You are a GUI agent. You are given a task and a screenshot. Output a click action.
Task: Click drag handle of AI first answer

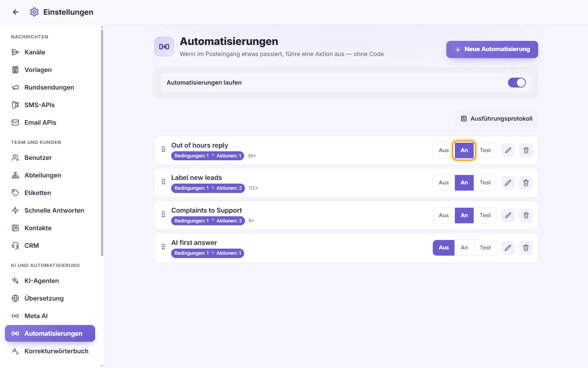click(x=163, y=247)
